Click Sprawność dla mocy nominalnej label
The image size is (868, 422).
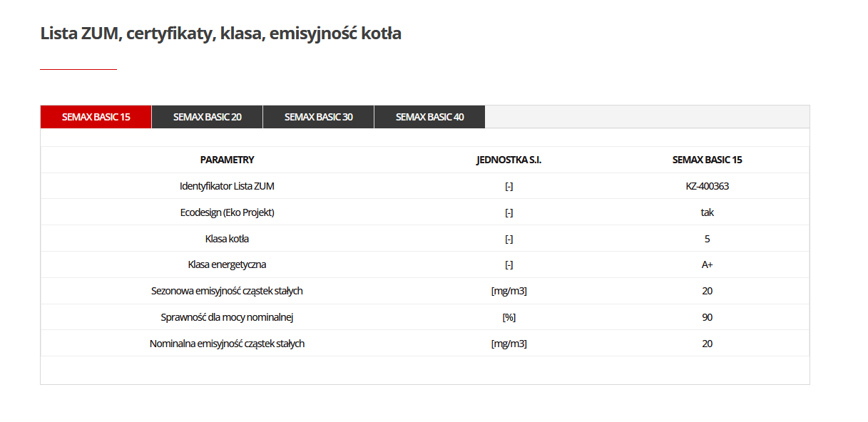click(x=227, y=317)
